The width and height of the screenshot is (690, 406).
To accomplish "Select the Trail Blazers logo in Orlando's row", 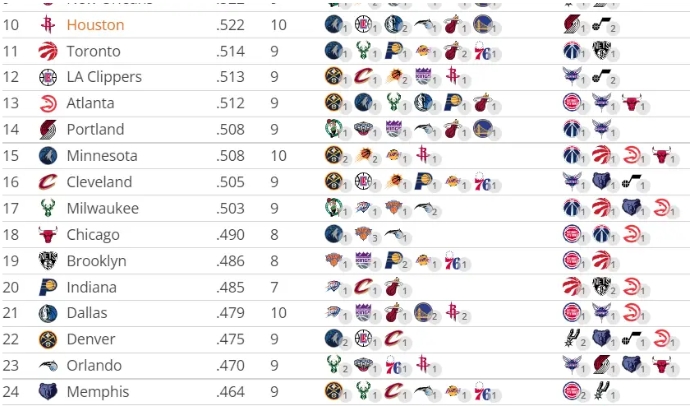I will pyautogui.click(x=600, y=365).
